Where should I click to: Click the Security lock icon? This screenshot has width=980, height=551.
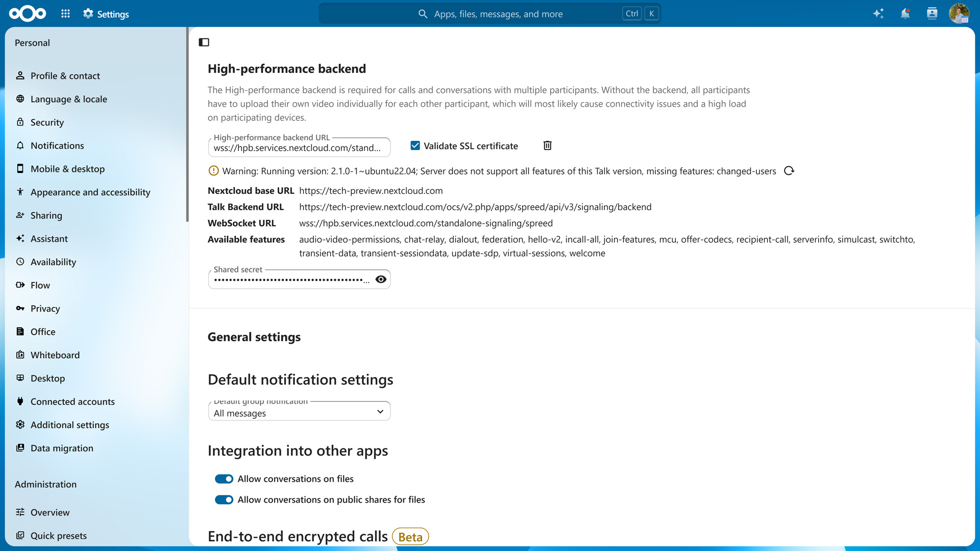[x=20, y=122]
